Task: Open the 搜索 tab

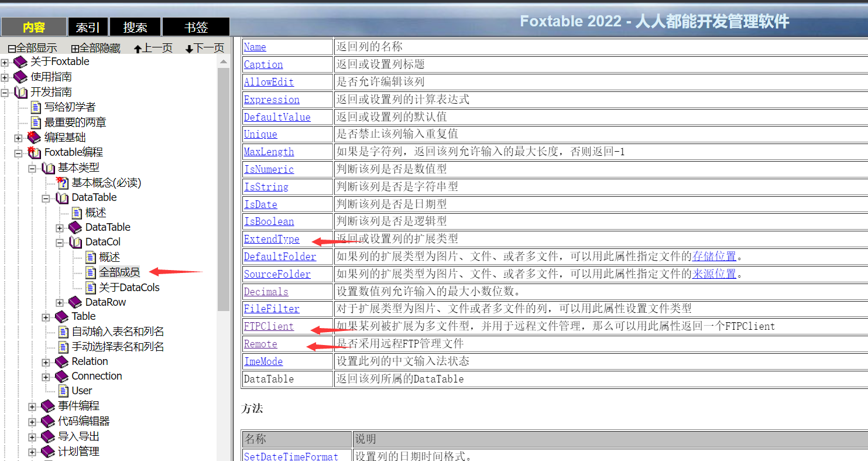Action: point(135,27)
